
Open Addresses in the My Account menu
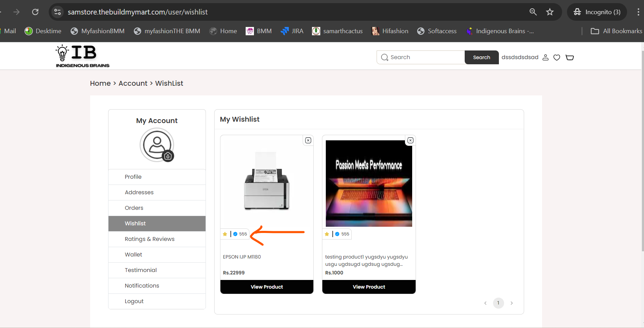(x=157, y=193)
